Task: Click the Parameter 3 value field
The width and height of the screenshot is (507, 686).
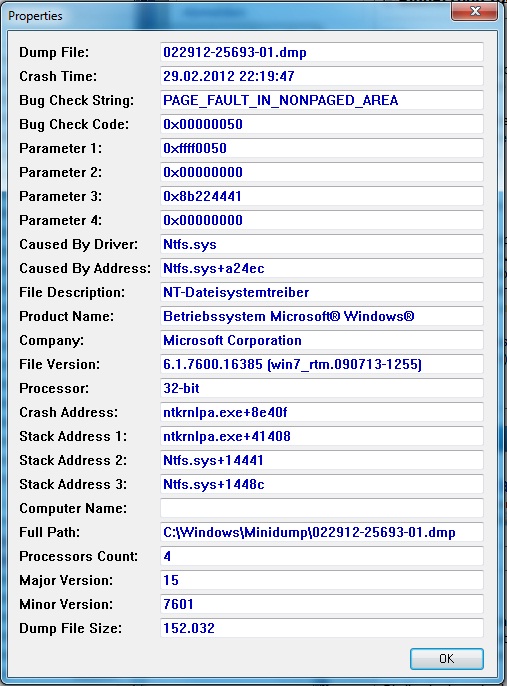Action: coord(322,196)
